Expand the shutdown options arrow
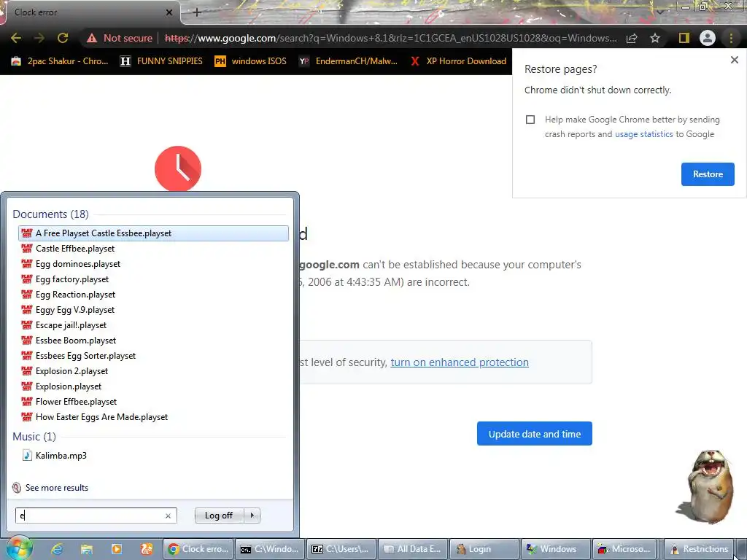747x560 pixels. tap(252, 516)
